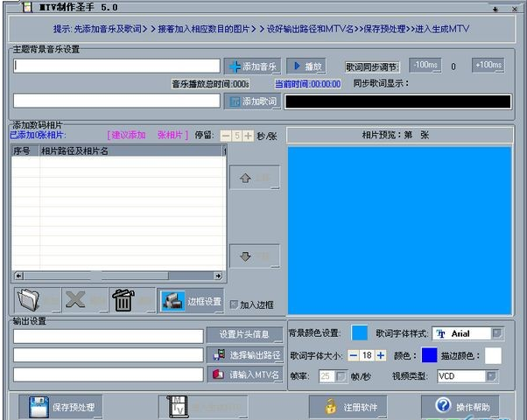The height and width of the screenshot is (420, 527).
Task: Click the 添加歌词 add lyrics button
Action: coord(252,101)
